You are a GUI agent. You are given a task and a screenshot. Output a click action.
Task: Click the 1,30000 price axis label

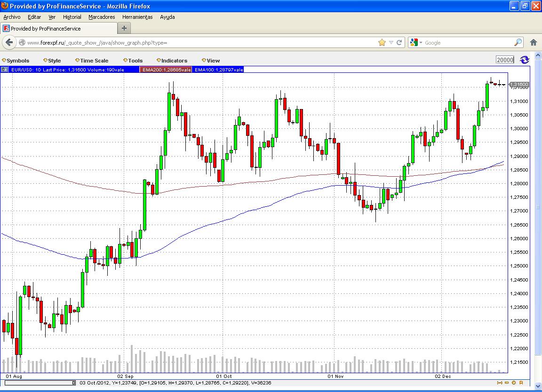coord(519,128)
